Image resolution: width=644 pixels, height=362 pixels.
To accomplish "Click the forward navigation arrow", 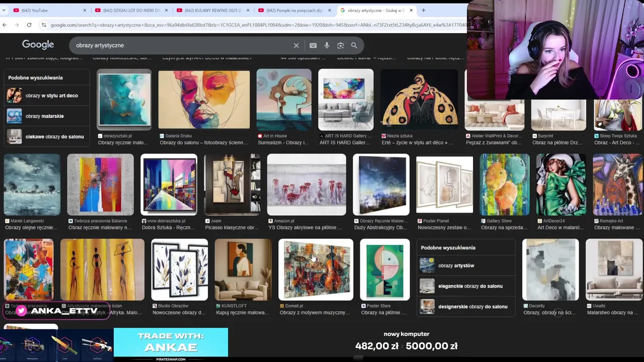I will [17, 25].
